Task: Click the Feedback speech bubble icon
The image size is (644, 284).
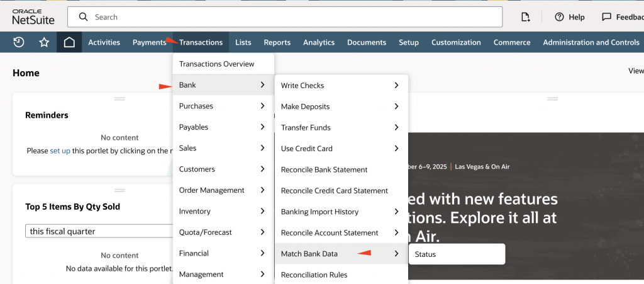Action: click(606, 17)
